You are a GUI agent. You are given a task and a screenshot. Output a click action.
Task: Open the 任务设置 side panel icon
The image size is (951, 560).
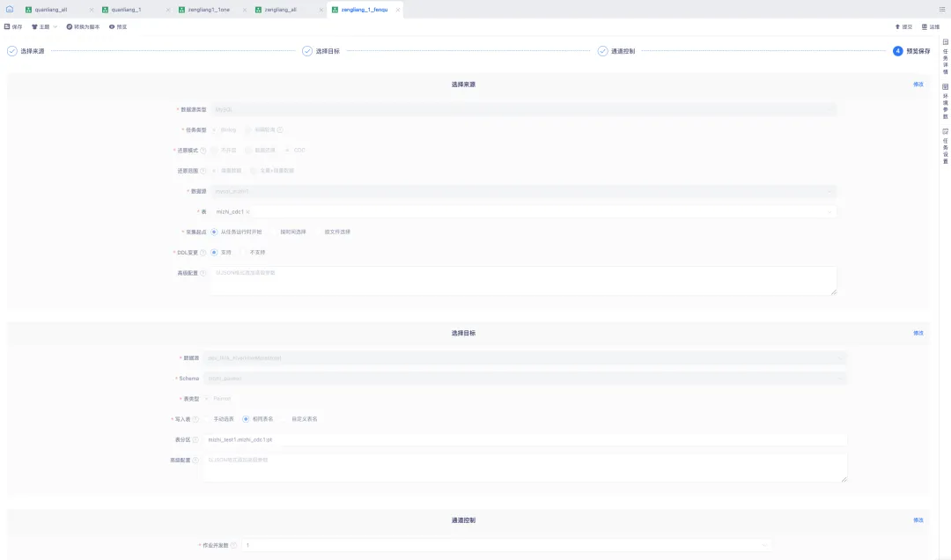coord(945,131)
